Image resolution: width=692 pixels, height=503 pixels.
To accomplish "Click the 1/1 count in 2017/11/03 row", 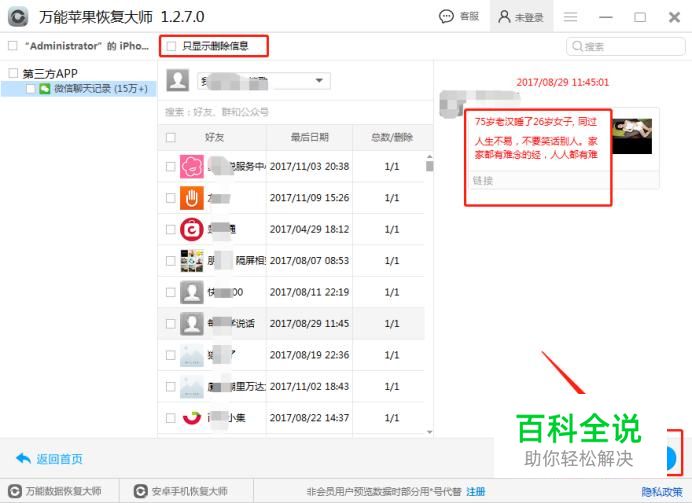I will click(x=392, y=166).
